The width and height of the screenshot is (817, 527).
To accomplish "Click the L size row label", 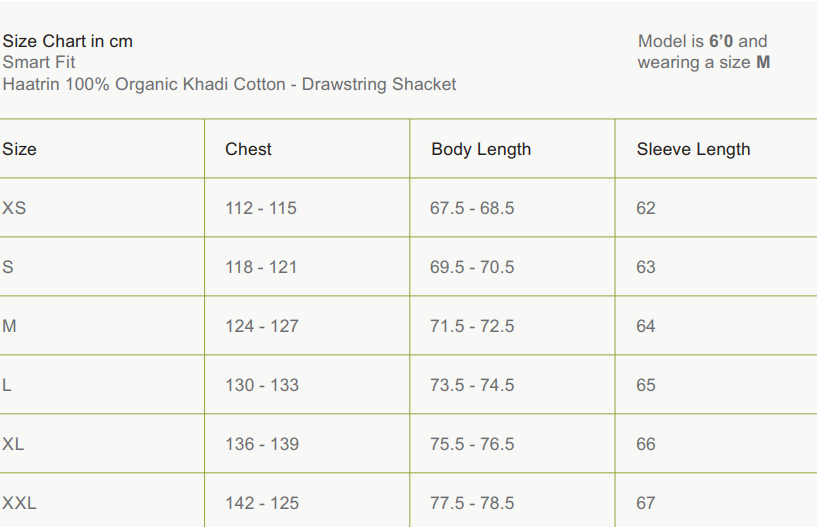I will click(7, 385).
